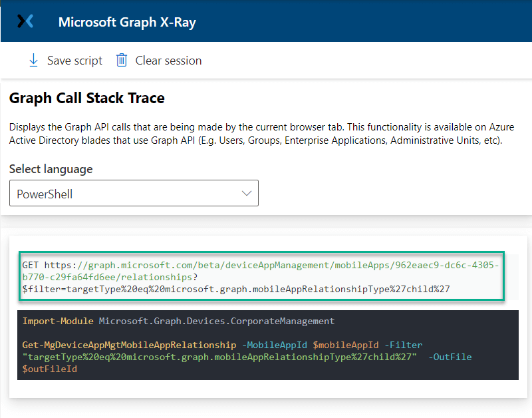Click the Clear session trash can icon
Screen dimensions: 532x418
[122, 61]
